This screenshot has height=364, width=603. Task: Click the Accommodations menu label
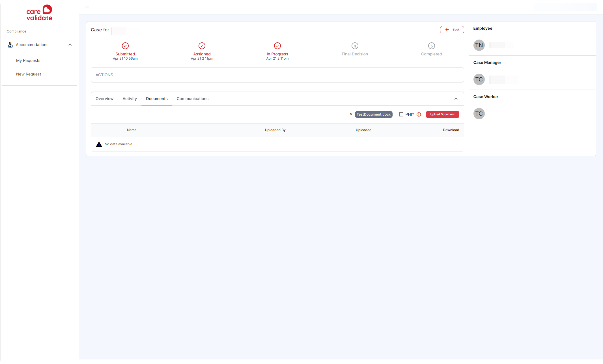click(x=32, y=45)
